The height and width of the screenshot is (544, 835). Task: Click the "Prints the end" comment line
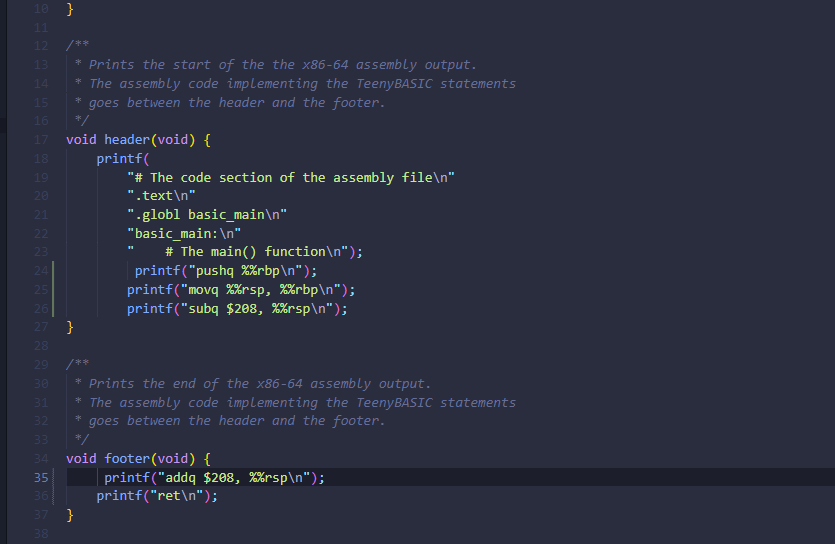click(x=259, y=383)
